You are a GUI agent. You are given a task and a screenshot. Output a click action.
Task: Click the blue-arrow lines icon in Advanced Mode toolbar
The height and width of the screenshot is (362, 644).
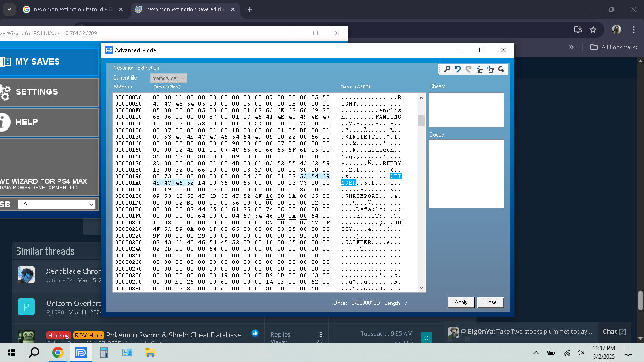(479, 69)
